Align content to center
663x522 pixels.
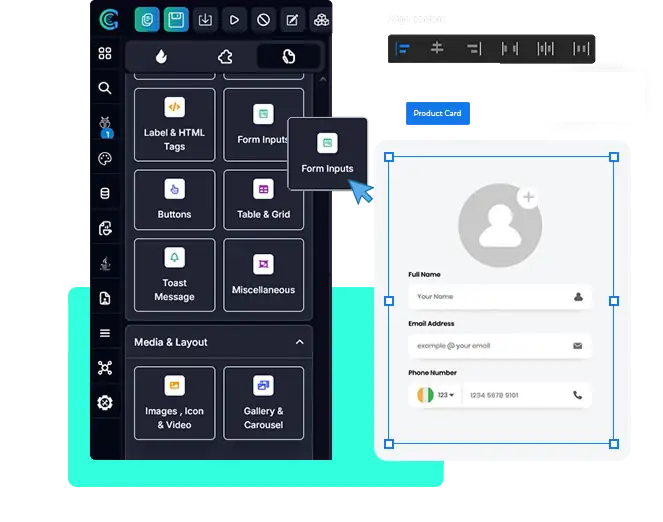tap(437, 48)
